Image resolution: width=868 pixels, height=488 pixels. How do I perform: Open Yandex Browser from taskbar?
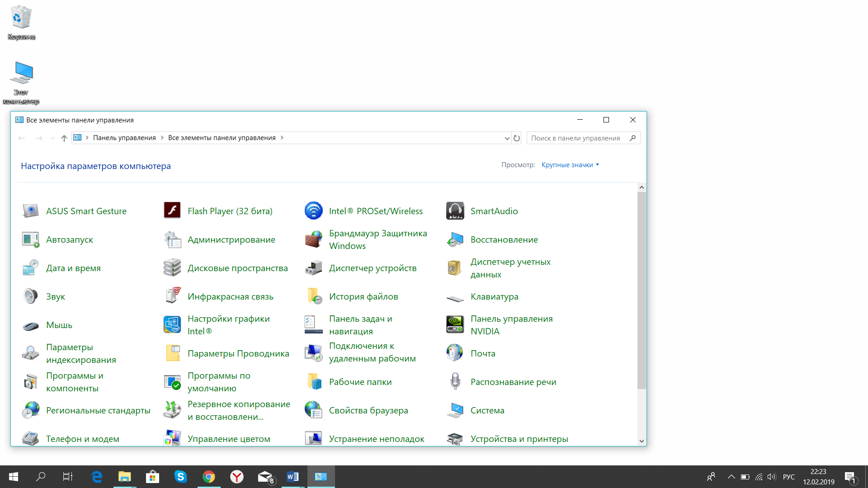tap(237, 477)
